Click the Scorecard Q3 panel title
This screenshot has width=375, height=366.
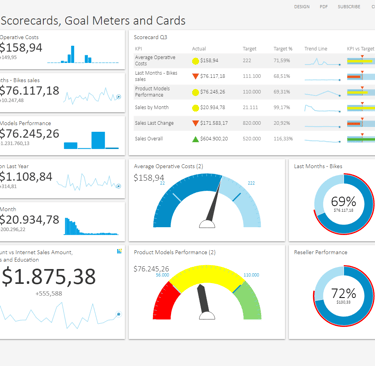click(150, 37)
